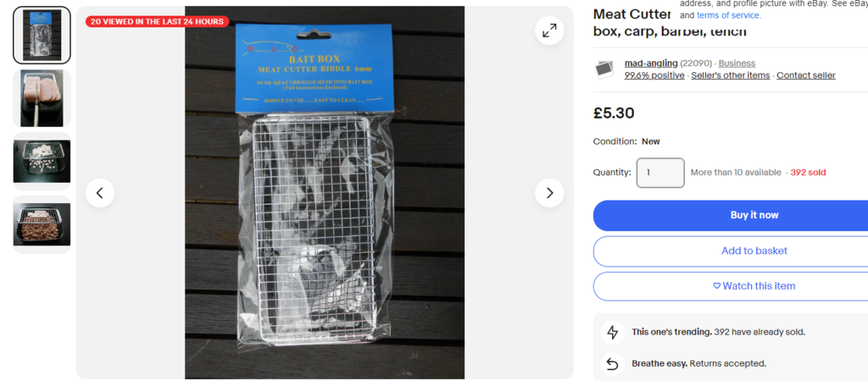The height and width of the screenshot is (381, 868).
Task: Click the Contact seller link
Action: coord(806,75)
